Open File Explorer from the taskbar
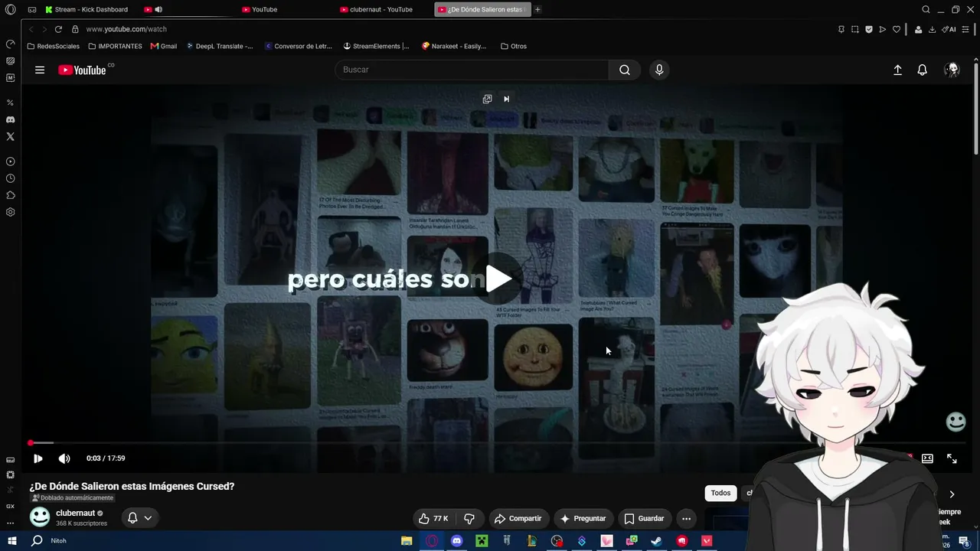980x551 pixels. click(x=407, y=541)
